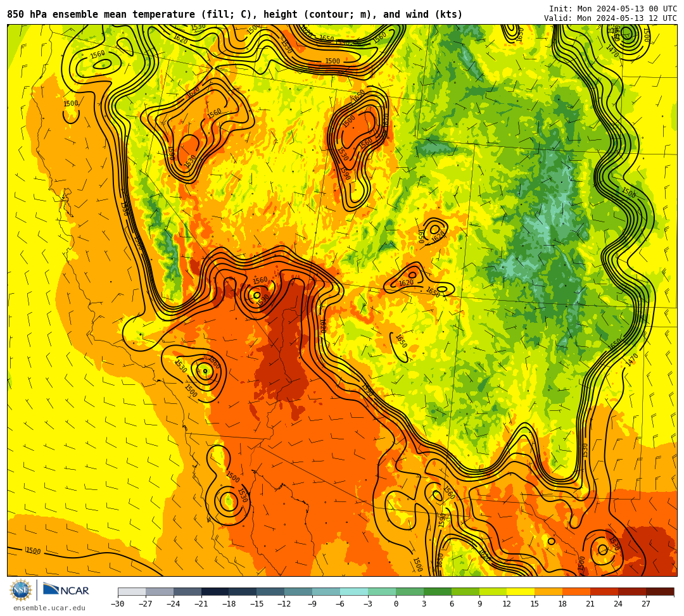The image size is (684, 616).
Task: Pick the colorbar swatch between -21 and -18
Action: point(215,591)
